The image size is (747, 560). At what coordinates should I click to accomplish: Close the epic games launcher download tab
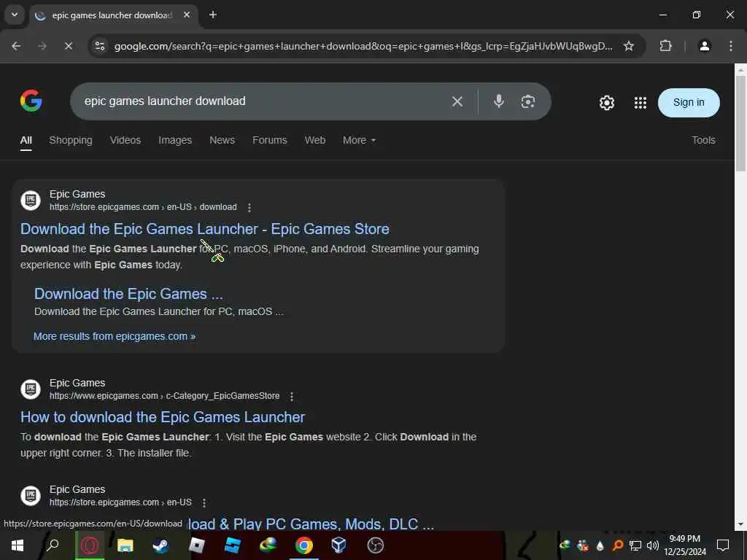[x=187, y=15]
